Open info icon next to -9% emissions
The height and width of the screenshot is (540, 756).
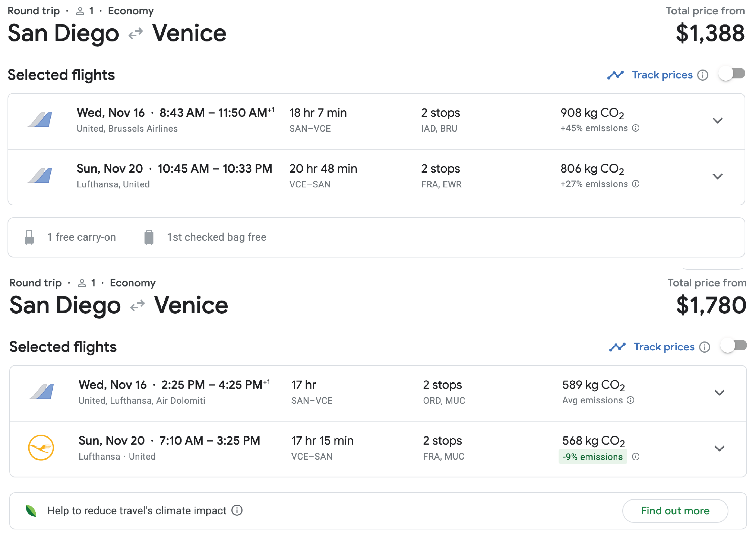coord(636,457)
